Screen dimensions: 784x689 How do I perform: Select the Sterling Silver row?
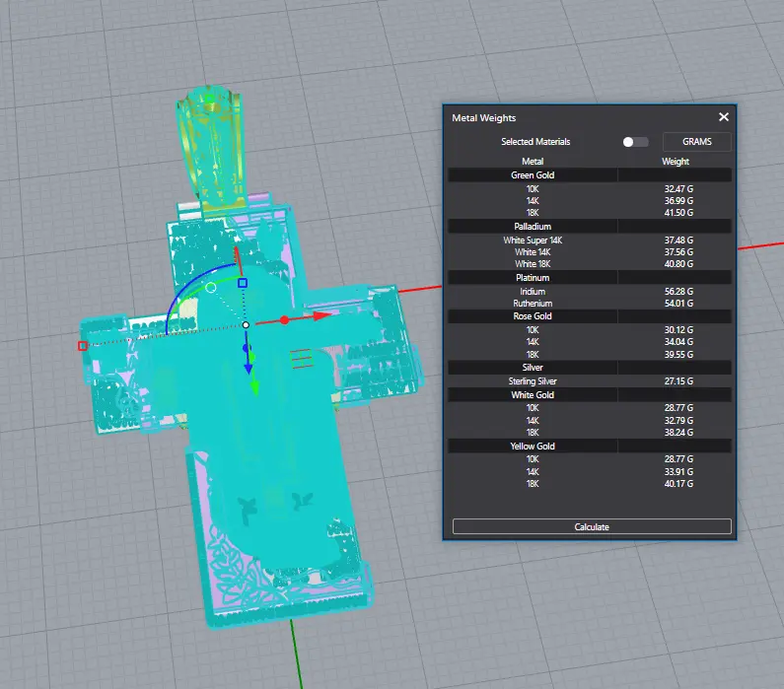pos(533,380)
